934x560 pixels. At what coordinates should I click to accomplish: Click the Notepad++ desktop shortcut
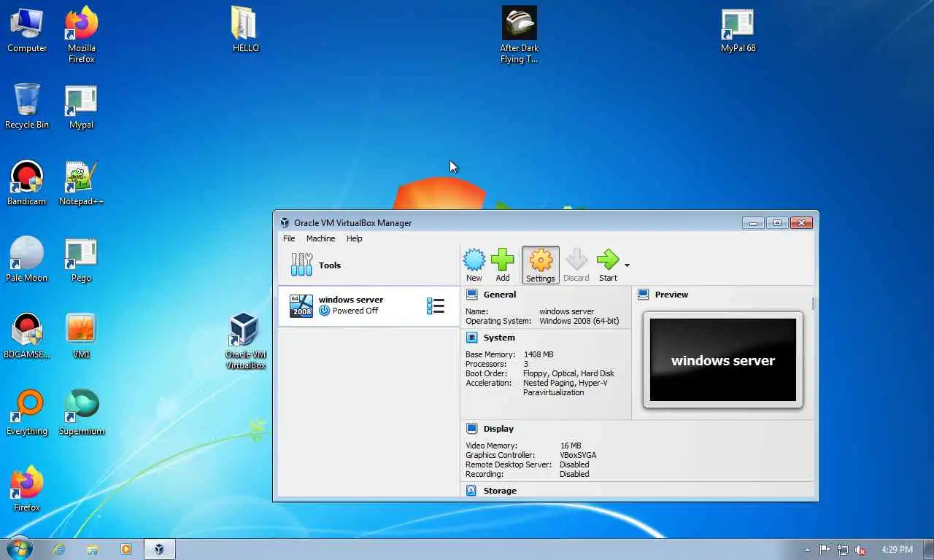(81, 183)
